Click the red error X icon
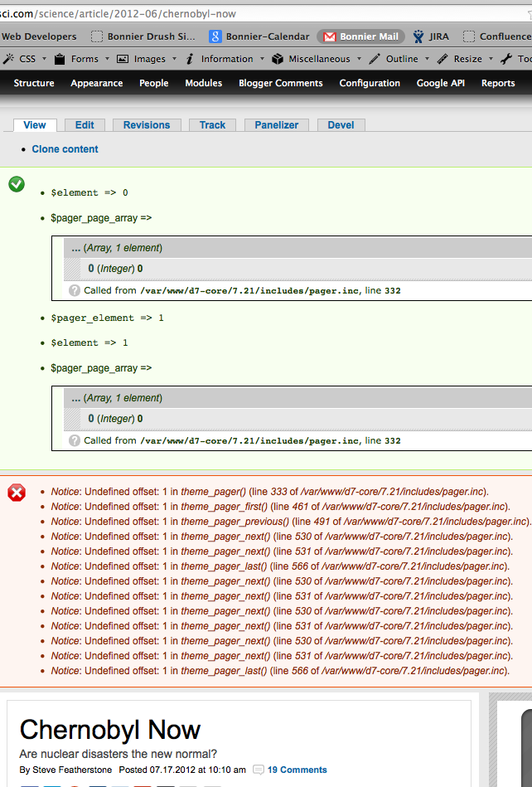Viewport: 532px width, 787px height. click(17, 493)
